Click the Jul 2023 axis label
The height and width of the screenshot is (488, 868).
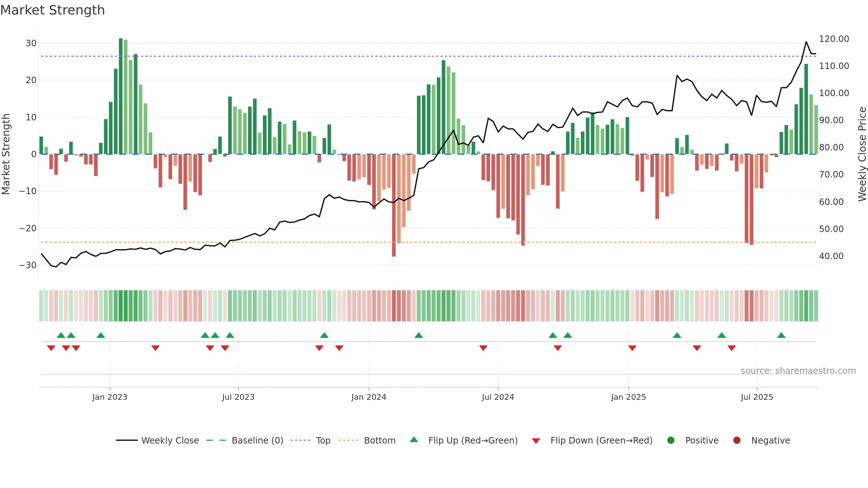(238, 397)
